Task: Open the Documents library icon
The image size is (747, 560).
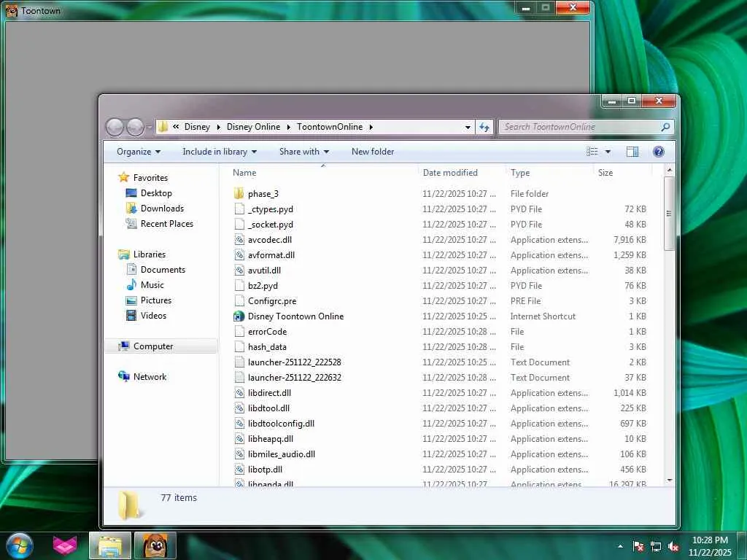Action: pyautogui.click(x=131, y=270)
